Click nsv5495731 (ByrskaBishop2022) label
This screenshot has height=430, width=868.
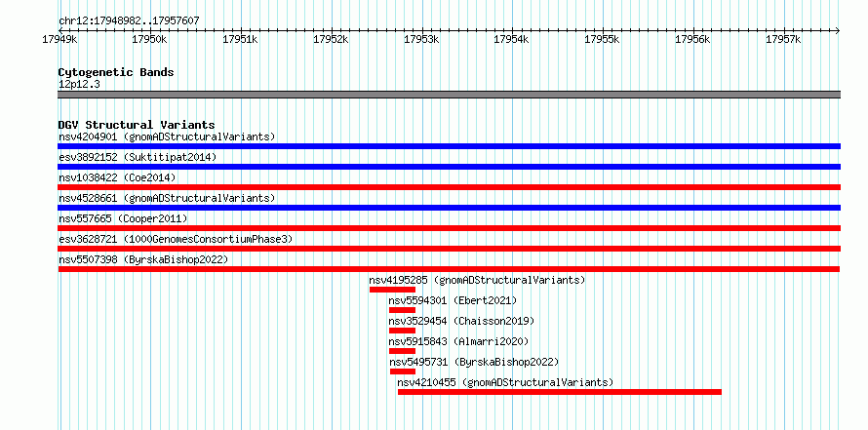(x=474, y=362)
